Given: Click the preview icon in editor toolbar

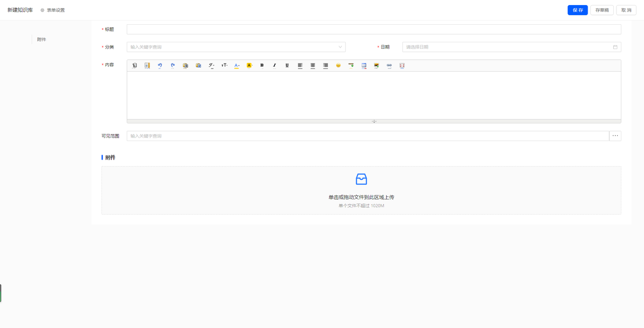Looking at the screenshot, I should pos(147,65).
